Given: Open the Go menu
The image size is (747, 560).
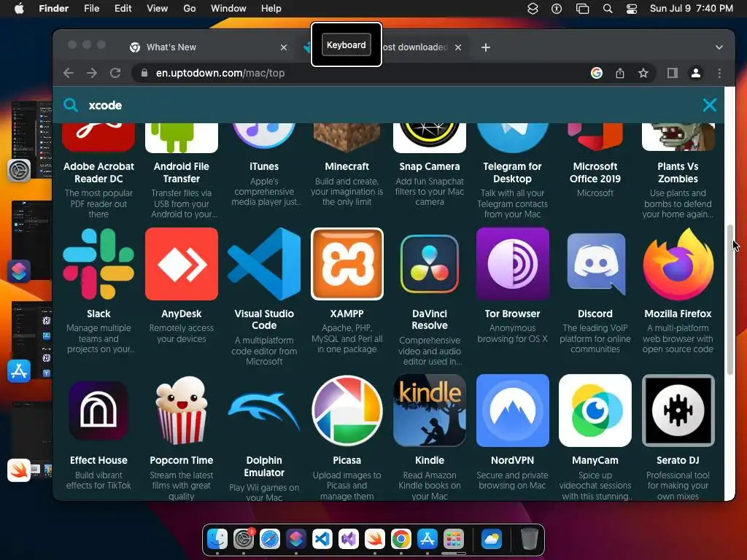Looking at the screenshot, I should click(x=190, y=9).
